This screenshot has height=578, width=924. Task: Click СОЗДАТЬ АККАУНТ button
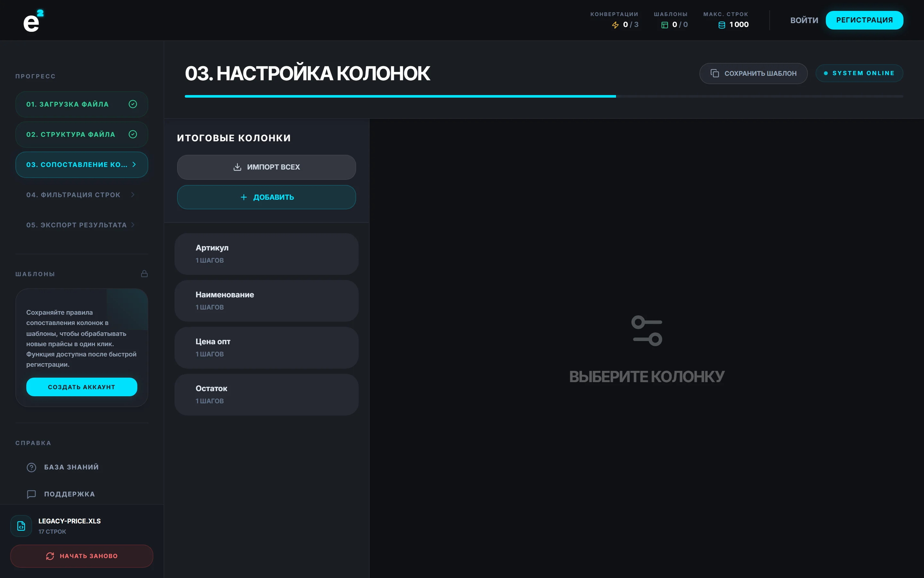pos(82,387)
